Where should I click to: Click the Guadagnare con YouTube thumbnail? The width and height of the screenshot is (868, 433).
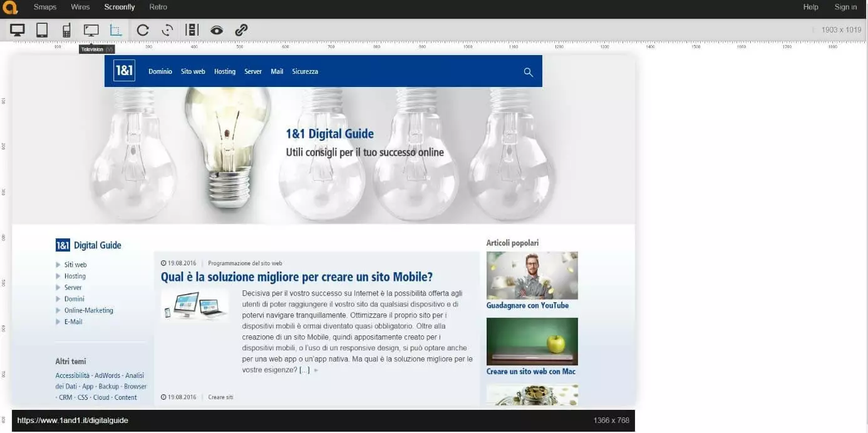(x=532, y=275)
